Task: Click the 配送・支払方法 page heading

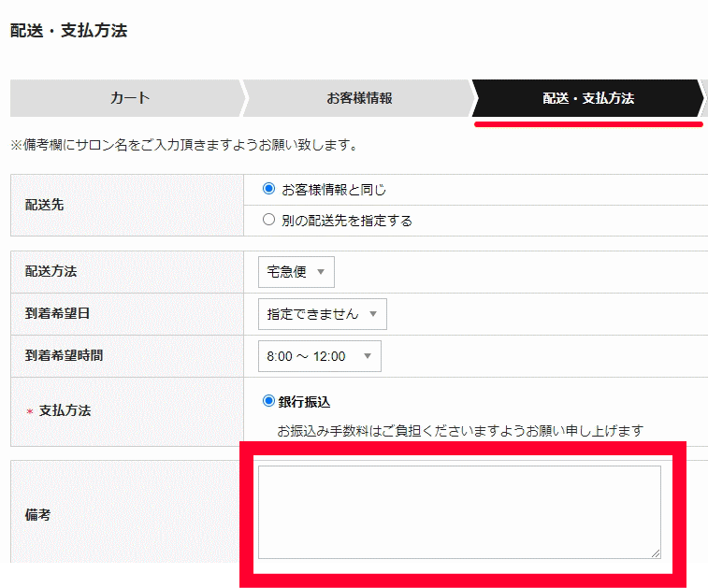Action: click(x=68, y=31)
